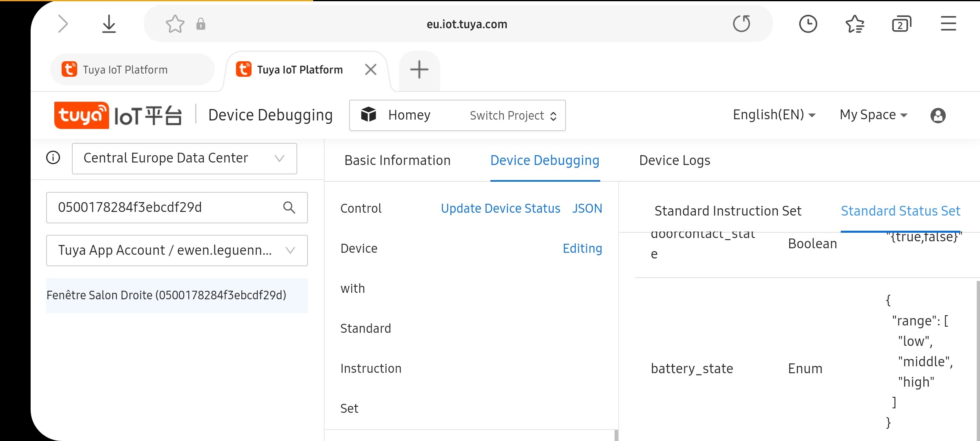Open the Tuya App Account dropdown

tap(177, 250)
